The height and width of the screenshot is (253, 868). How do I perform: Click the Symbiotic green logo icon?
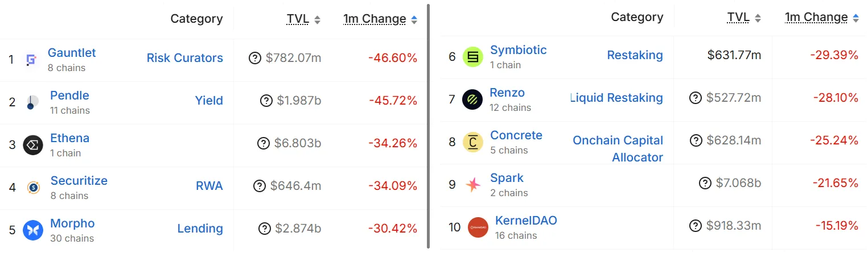pyautogui.click(x=473, y=56)
